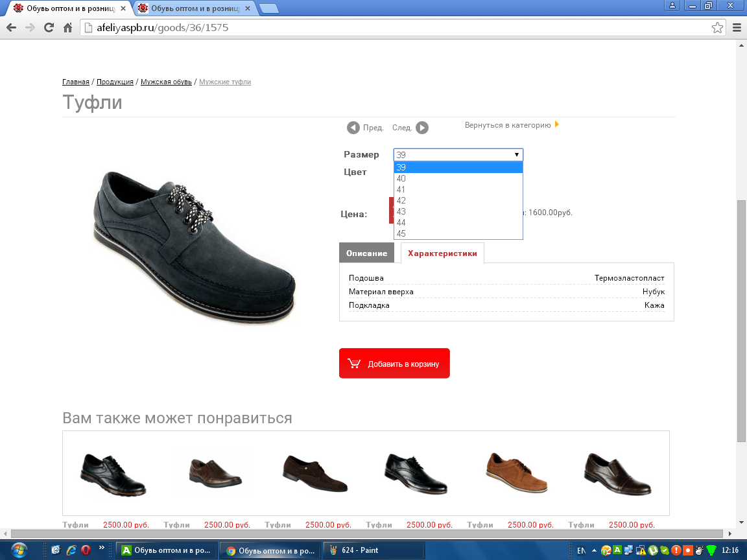Click the red exclamation tray icon
747x560 pixels.
pyautogui.click(x=676, y=550)
